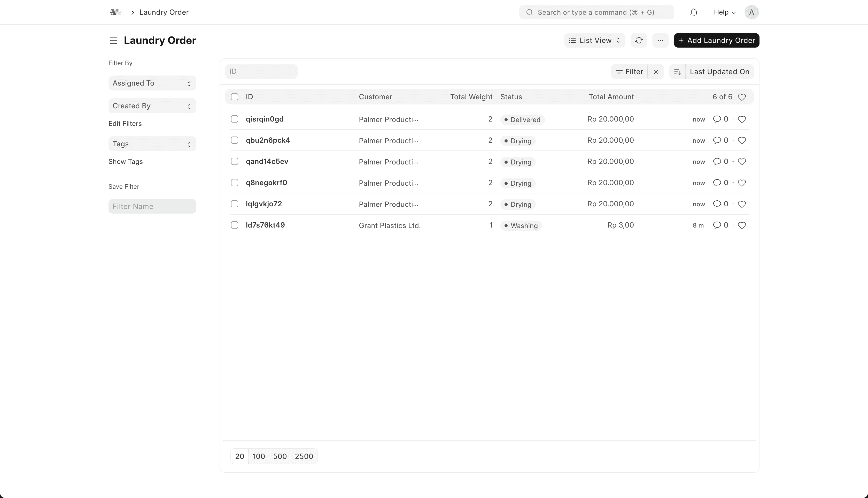Focus the Filter Name input field
This screenshot has height=498, width=868.
tap(152, 206)
